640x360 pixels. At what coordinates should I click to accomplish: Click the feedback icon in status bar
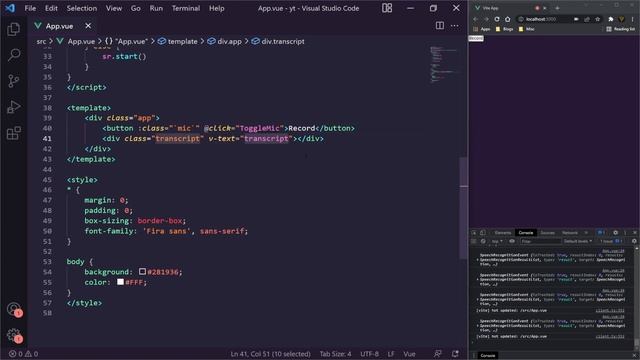click(438, 354)
